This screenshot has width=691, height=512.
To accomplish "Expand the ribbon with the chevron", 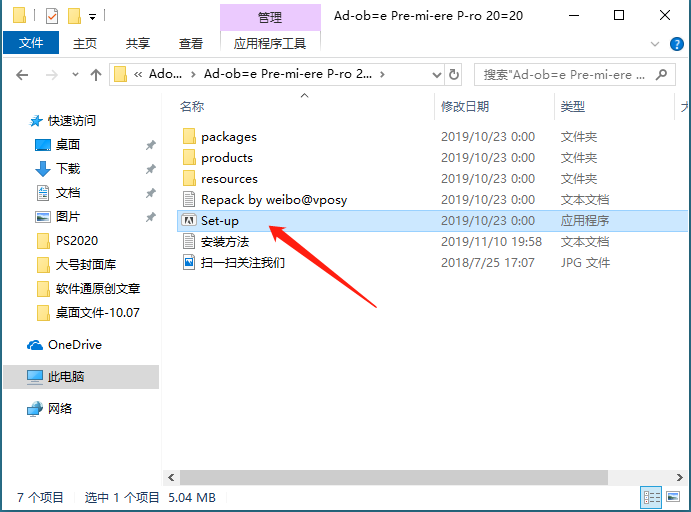I will pos(655,44).
